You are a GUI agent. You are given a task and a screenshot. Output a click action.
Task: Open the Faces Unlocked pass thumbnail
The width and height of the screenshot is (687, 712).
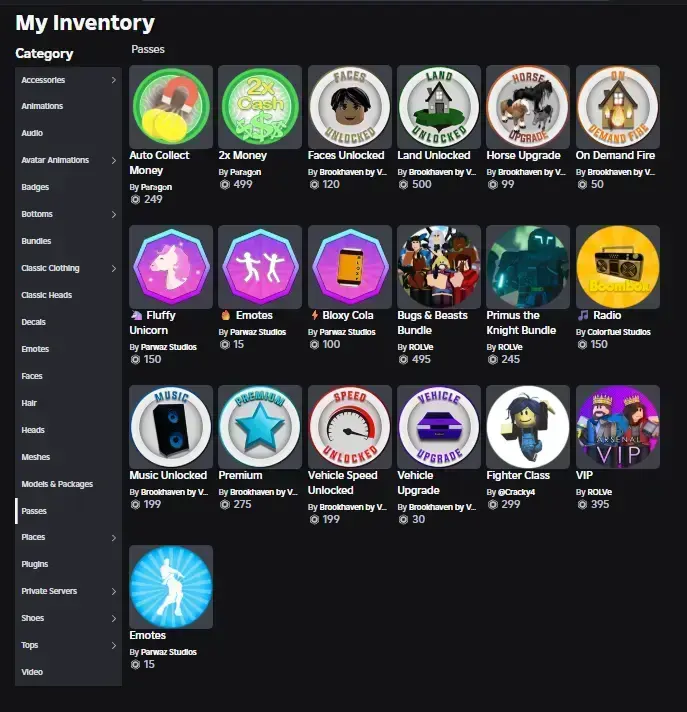(350, 107)
